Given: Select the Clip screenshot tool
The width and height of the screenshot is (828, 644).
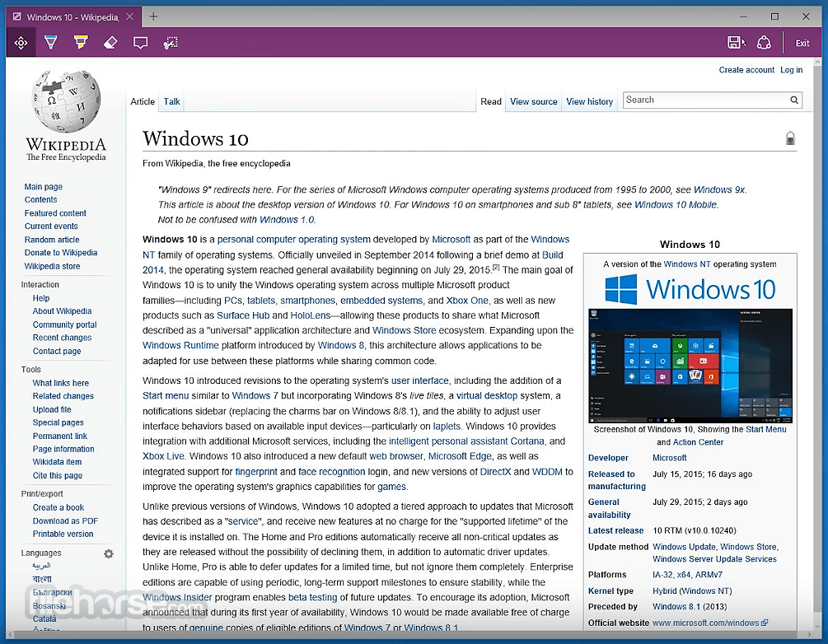Looking at the screenshot, I should [170, 42].
